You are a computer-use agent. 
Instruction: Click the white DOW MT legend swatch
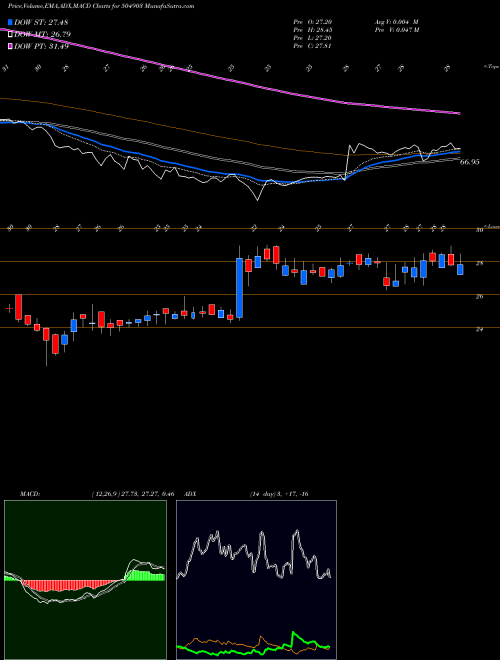[10, 35]
